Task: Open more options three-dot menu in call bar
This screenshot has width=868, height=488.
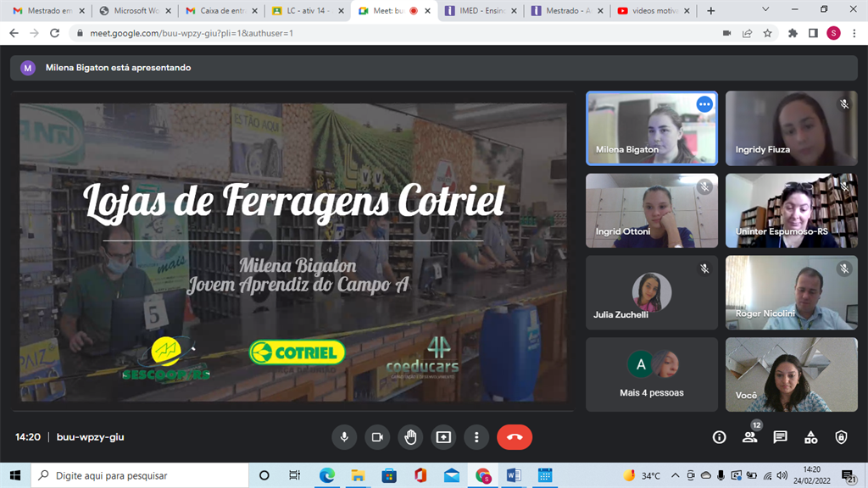Action: point(476,437)
